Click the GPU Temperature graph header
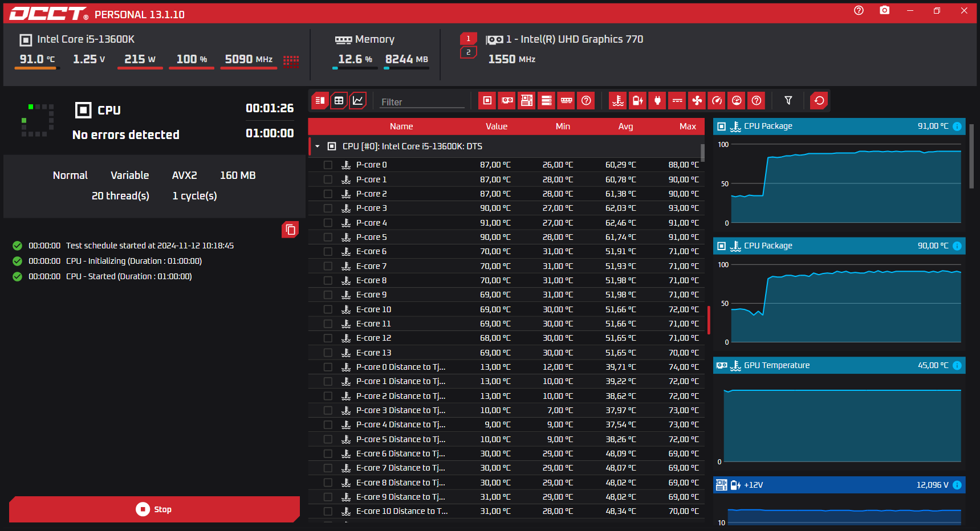Viewport: 980px width, 531px height. click(x=839, y=366)
